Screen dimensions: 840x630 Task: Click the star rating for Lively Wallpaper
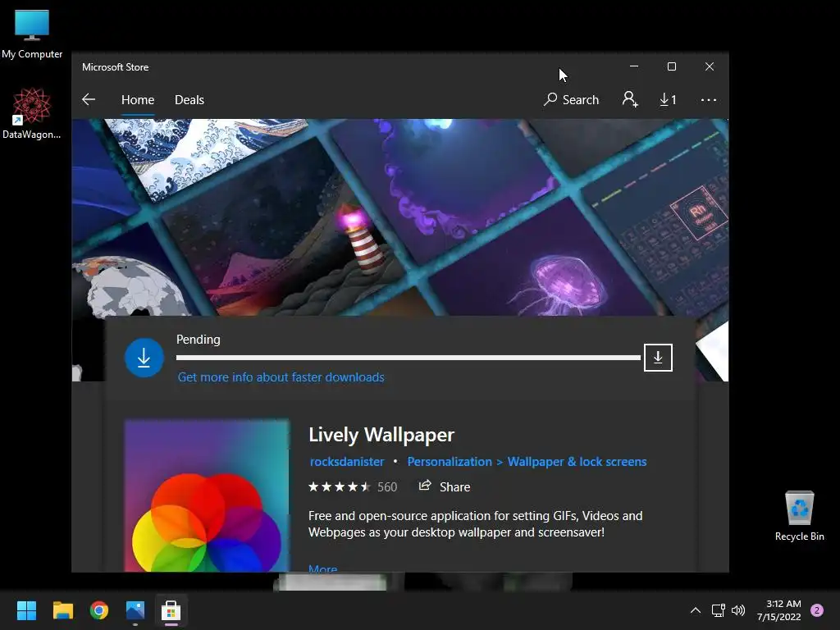[339, 487]
